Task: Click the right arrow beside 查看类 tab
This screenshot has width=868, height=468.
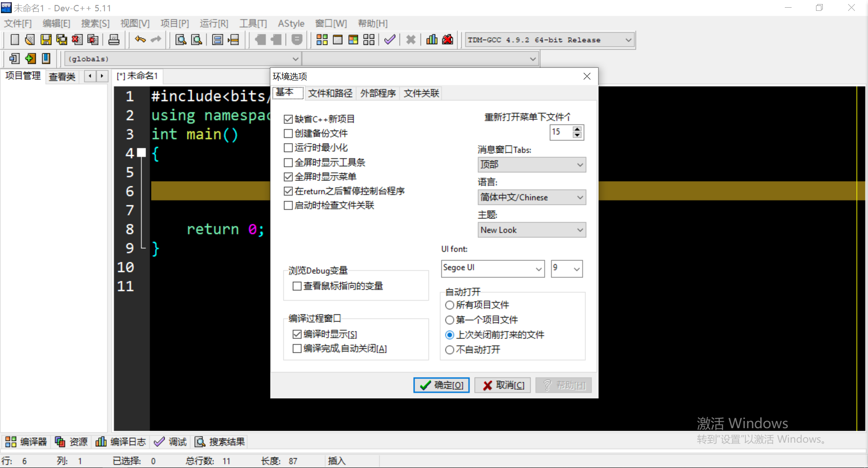Action: pyautogui.click(x=102, y=76)
